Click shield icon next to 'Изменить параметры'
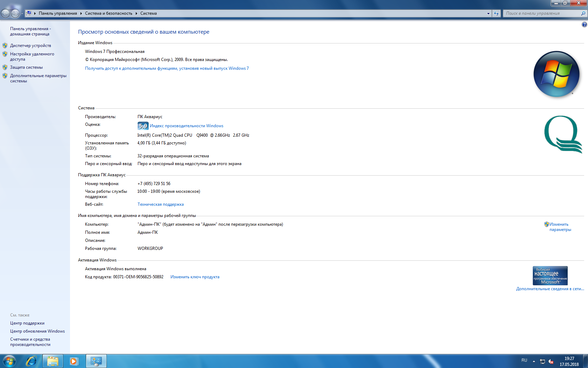The height and width of the screenshot is (368, 588). point(546,224)
